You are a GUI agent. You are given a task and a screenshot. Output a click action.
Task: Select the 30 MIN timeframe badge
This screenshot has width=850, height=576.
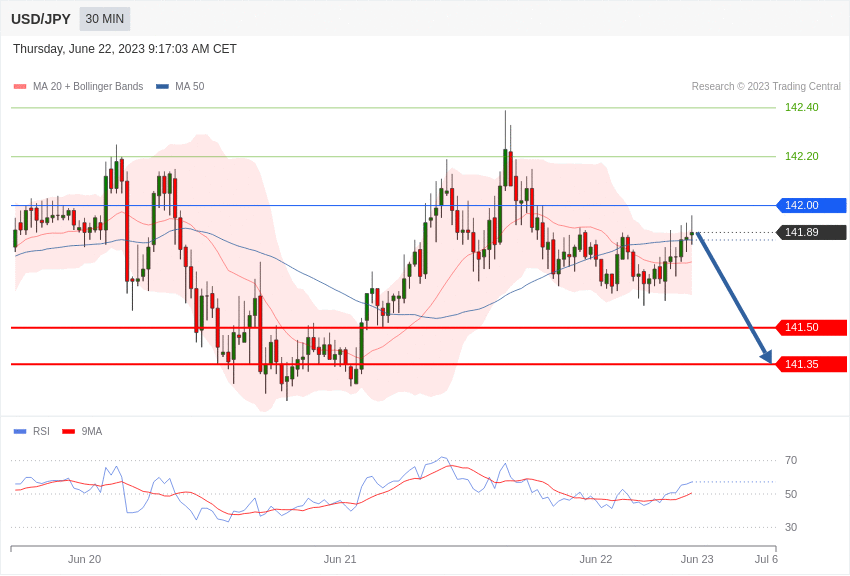tap(105, 19)
